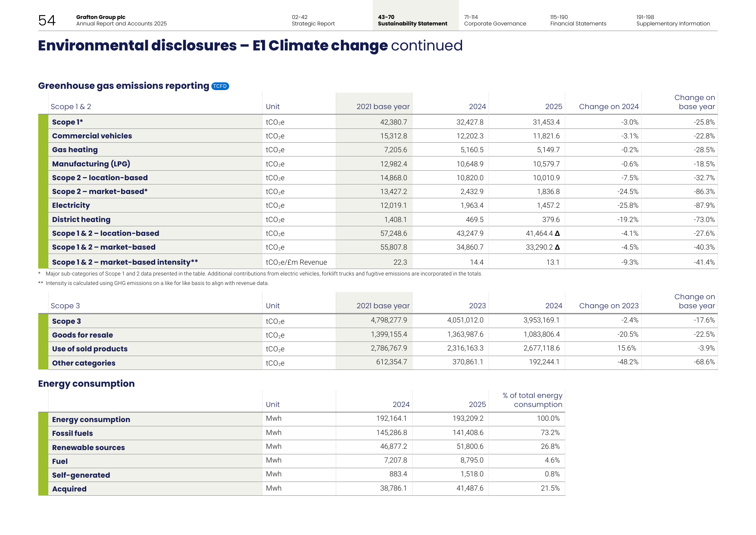Click the 15.6% change value
This screenshot has width=756, height=535.
[627, 348]
